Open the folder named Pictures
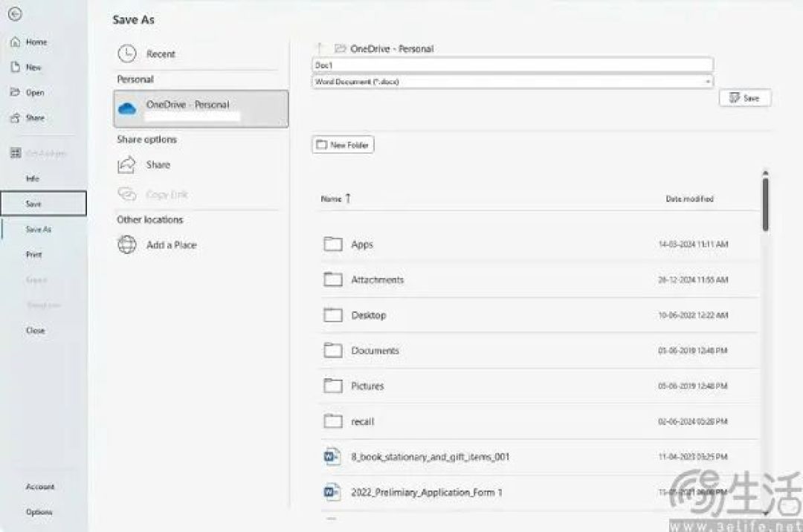This screenshot has height=532, width=803. pos(367,386)
